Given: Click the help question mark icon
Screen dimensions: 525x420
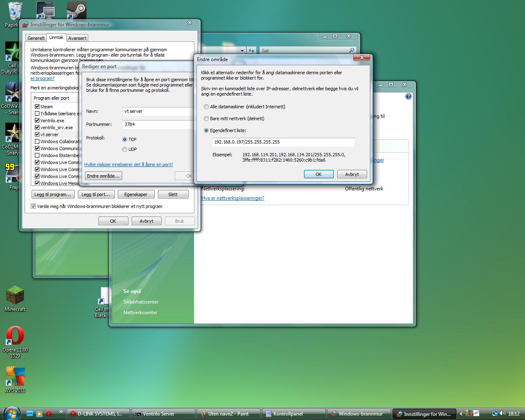Looking at the screenshot, I should point(408,96).
